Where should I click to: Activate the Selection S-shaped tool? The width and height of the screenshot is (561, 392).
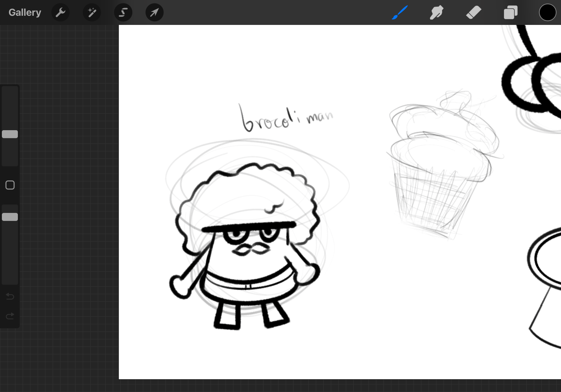tap(123, 12)
